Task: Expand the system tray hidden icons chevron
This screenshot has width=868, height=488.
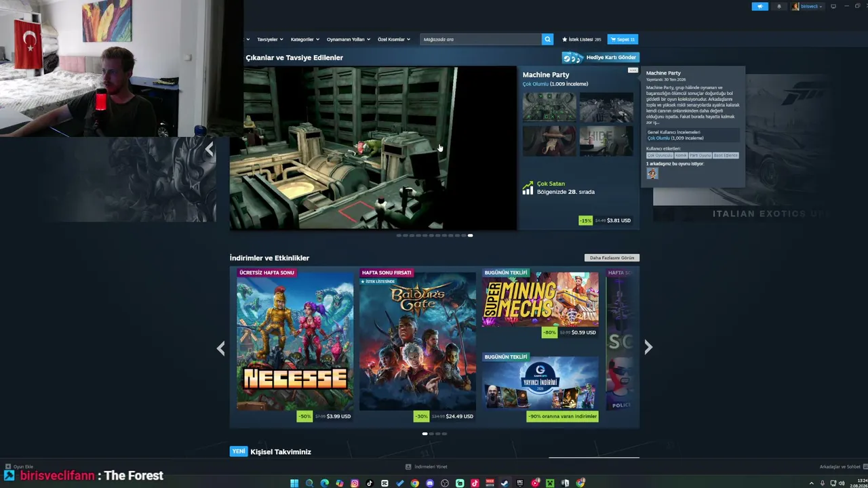Action: [812, 483]
